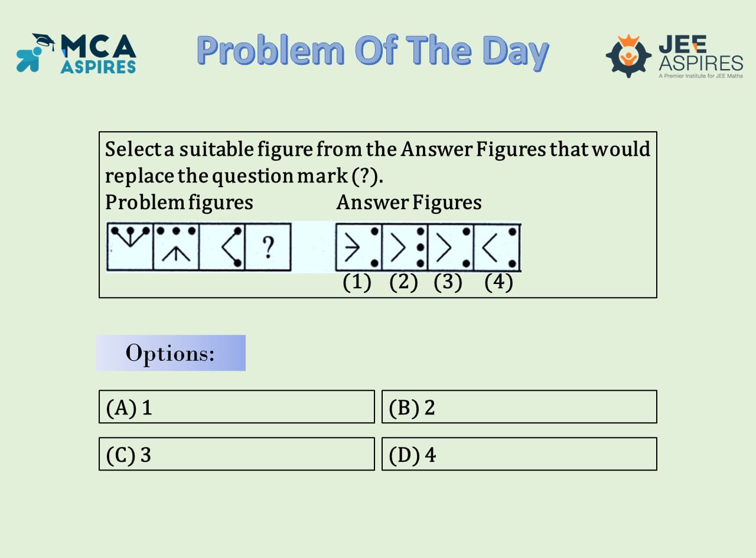Select option (B) 2
The image size is (756, 558).
click(519, 407)
